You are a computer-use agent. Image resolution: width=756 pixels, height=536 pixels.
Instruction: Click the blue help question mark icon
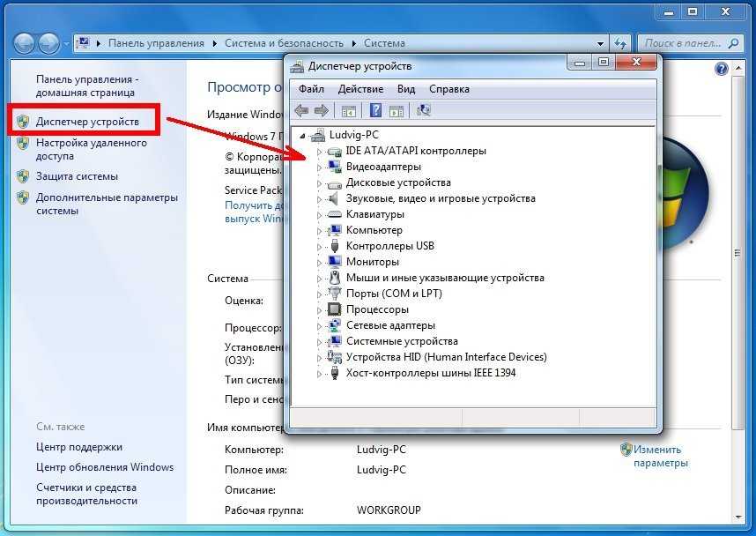722,69
